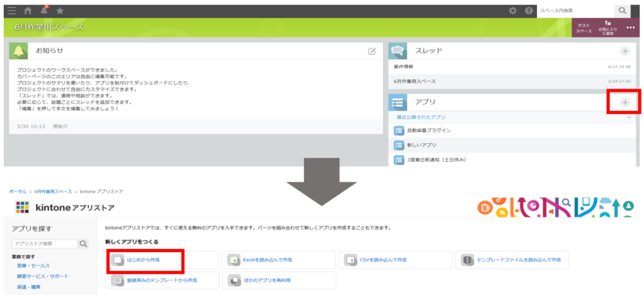
Task: Add a new app with plus icon
Action: (625, 103)
